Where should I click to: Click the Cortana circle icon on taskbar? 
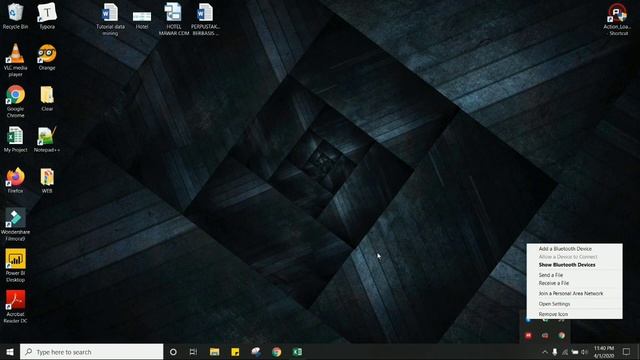pos(173,352)
